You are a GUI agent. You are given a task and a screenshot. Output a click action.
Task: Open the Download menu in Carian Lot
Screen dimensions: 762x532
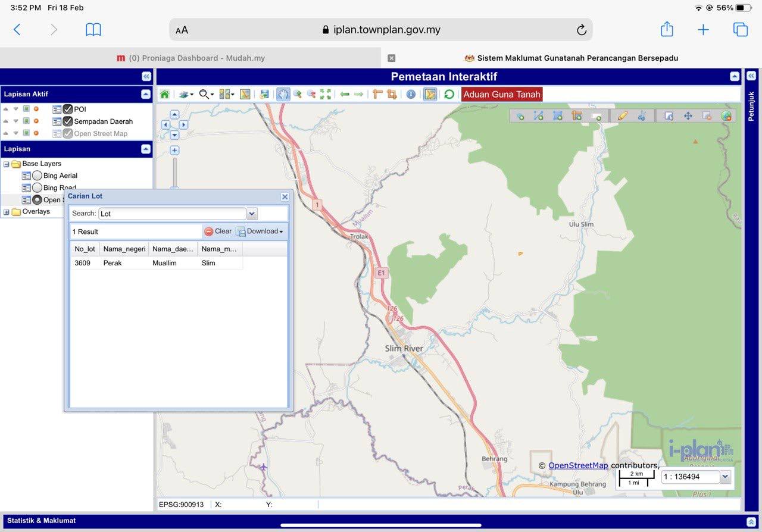coord(260,231)
